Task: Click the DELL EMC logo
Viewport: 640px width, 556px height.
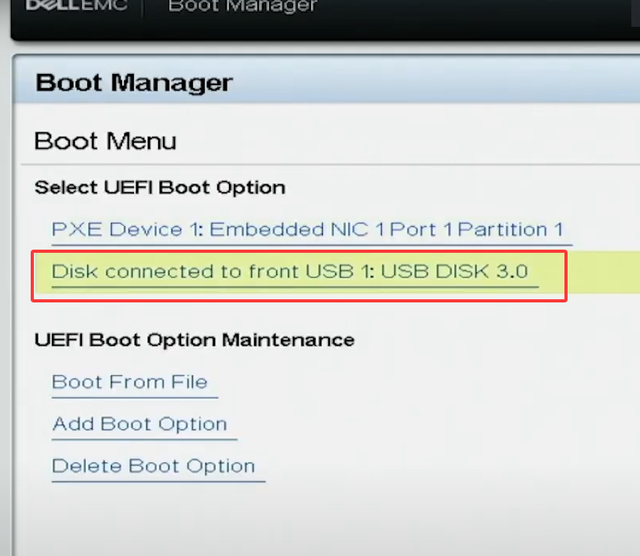Action: [x=76, y=5]
